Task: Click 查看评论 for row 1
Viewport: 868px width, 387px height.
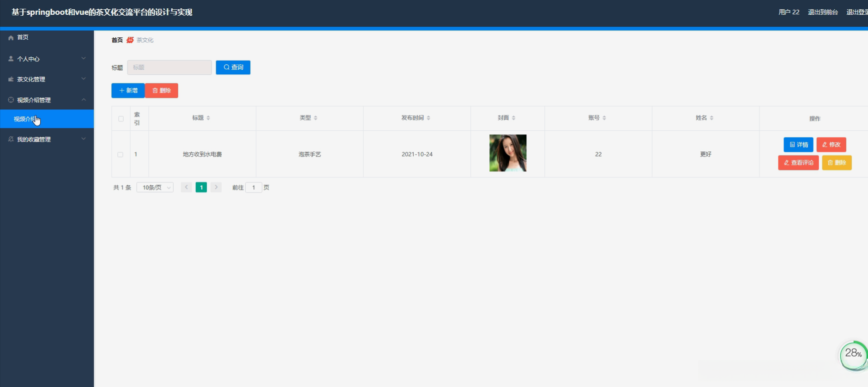Action: 798,163
